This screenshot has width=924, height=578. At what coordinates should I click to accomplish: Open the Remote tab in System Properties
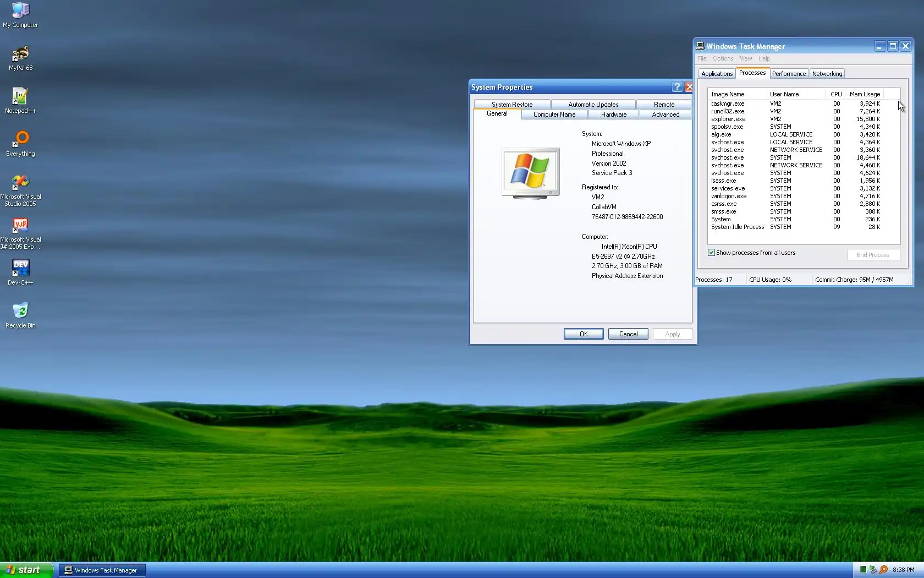click(664, 104)
